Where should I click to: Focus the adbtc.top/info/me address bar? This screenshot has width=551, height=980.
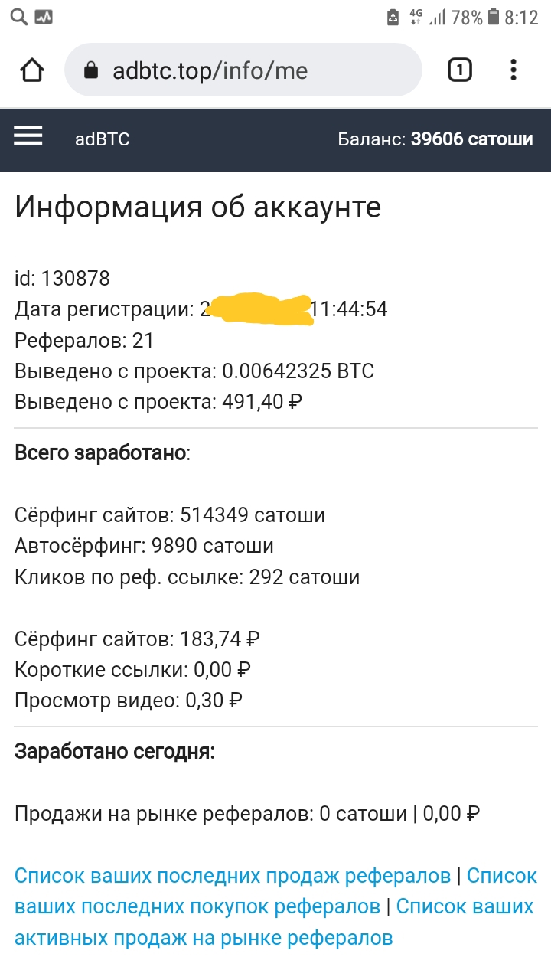tap(243, 70)
